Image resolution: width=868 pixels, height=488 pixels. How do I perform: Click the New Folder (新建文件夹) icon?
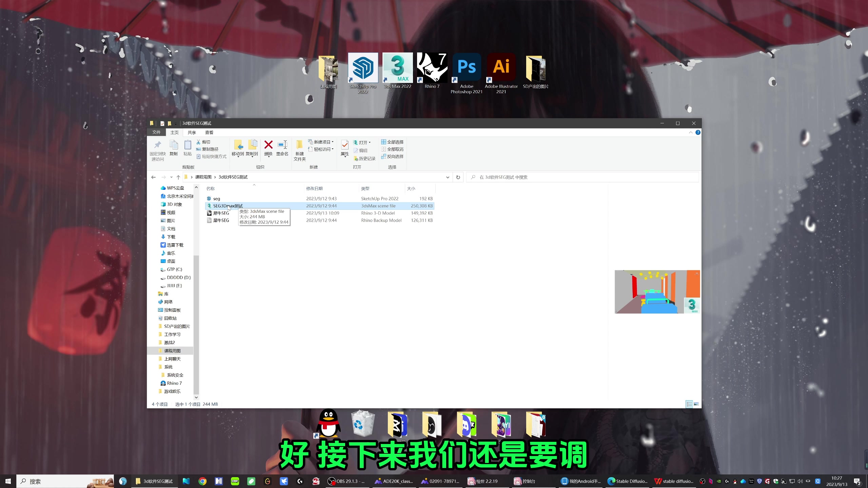tap(299, 145)
